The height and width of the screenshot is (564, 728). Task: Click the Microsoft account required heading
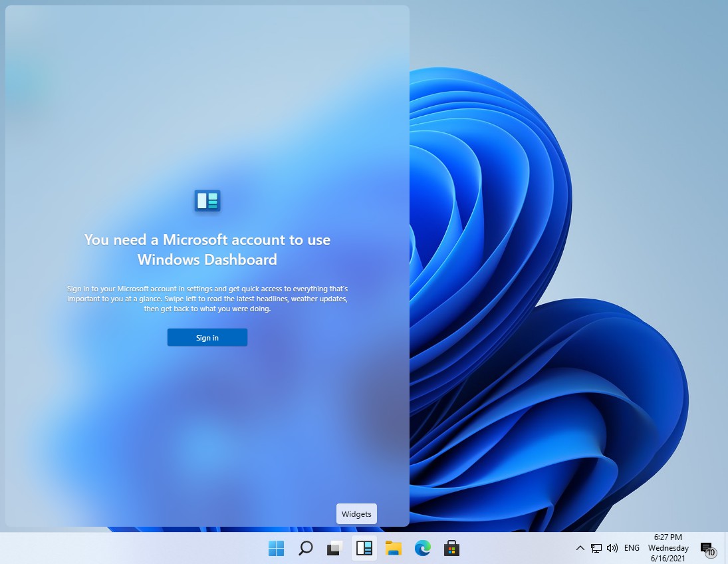tap(207, 249)
